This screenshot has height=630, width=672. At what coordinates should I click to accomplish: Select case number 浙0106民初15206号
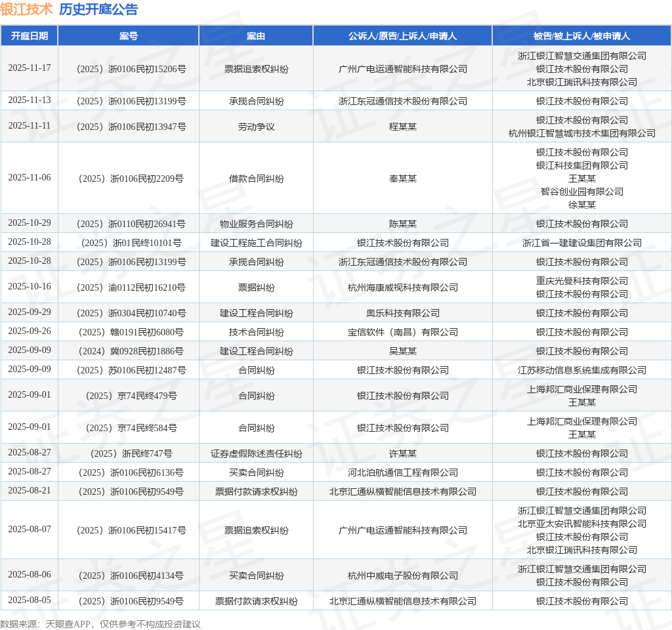131,69
